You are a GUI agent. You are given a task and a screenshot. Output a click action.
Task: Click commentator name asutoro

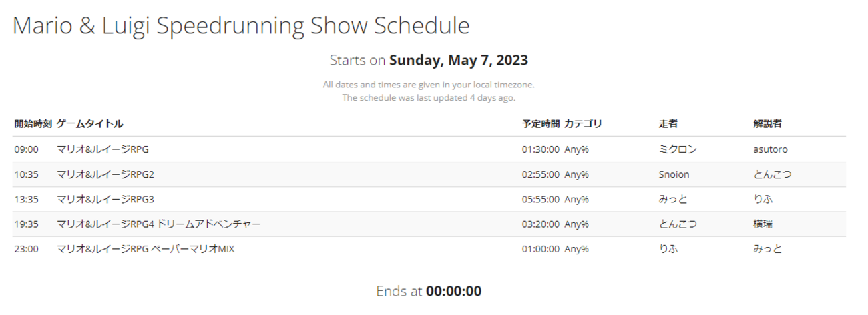point(771,149)
